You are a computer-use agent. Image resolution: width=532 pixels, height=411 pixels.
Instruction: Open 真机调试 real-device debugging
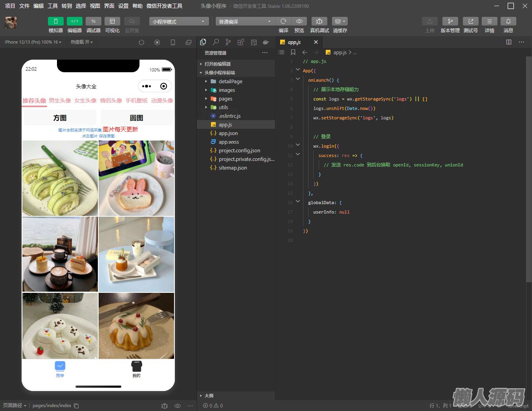pyautogui.click(x=319, y=21)
